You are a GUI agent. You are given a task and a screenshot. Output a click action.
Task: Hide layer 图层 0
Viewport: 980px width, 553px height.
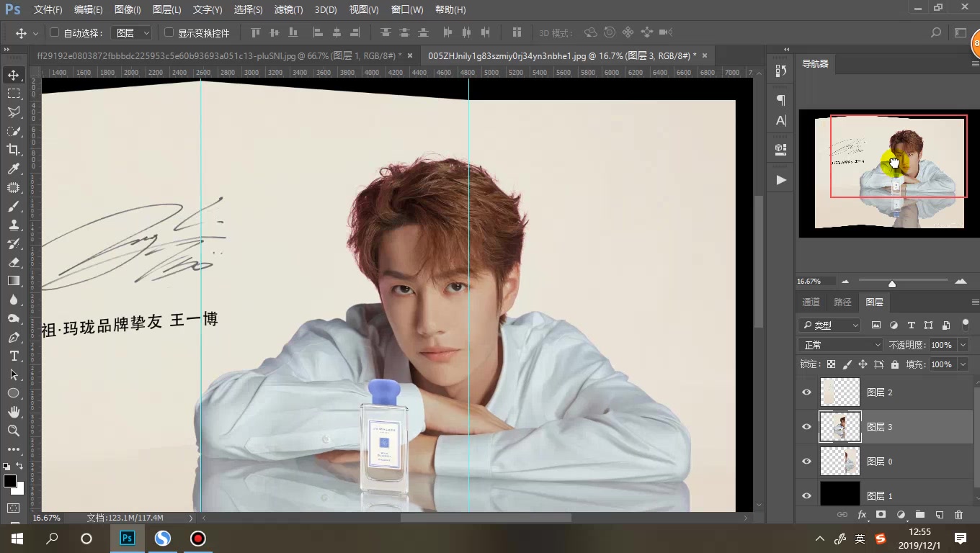[x=806, y=462]
